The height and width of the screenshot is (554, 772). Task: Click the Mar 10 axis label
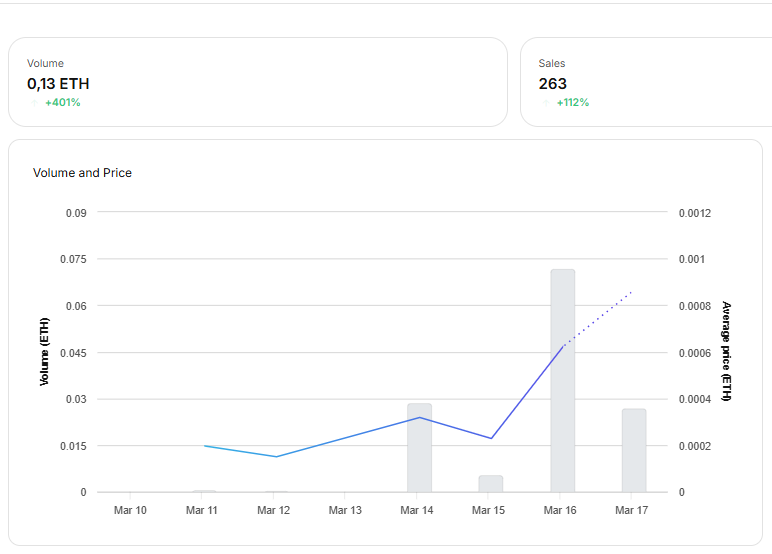[130, 510]
